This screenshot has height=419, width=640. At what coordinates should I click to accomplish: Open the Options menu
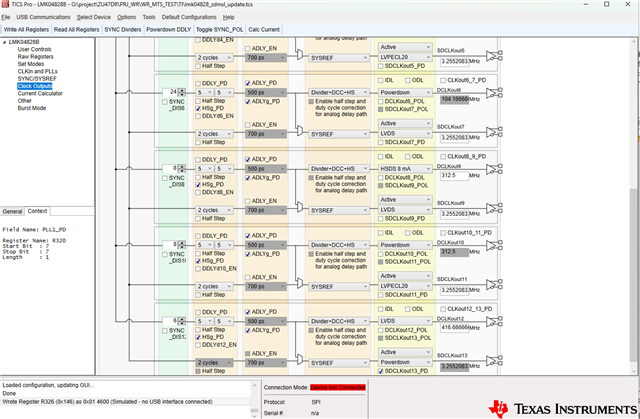pos(127,17)
